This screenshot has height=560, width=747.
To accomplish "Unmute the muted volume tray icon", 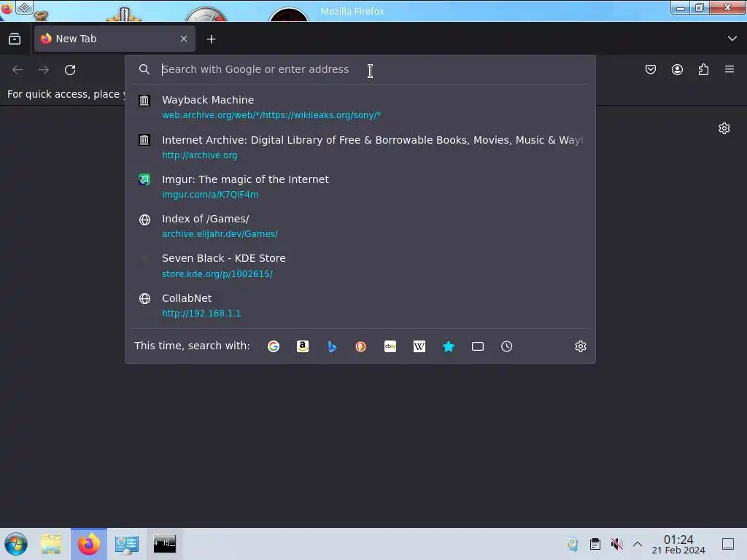I will tap(616, 544).
